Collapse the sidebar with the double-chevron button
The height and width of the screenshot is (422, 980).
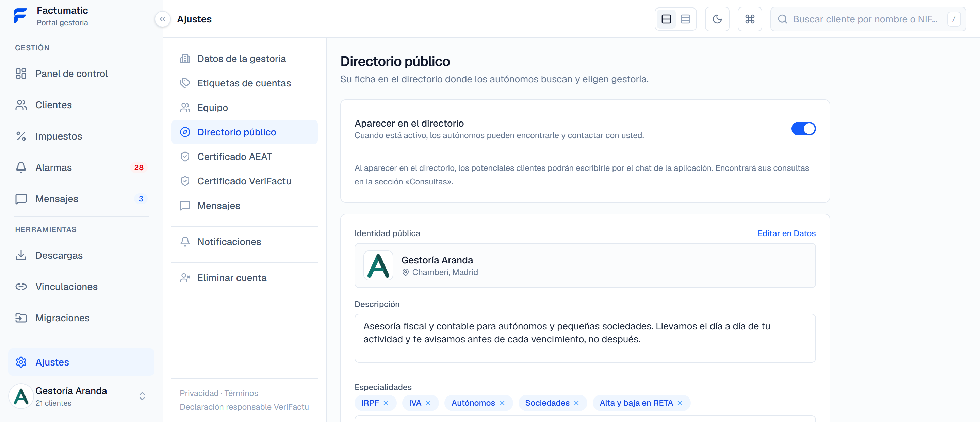[x=163, y=19]
